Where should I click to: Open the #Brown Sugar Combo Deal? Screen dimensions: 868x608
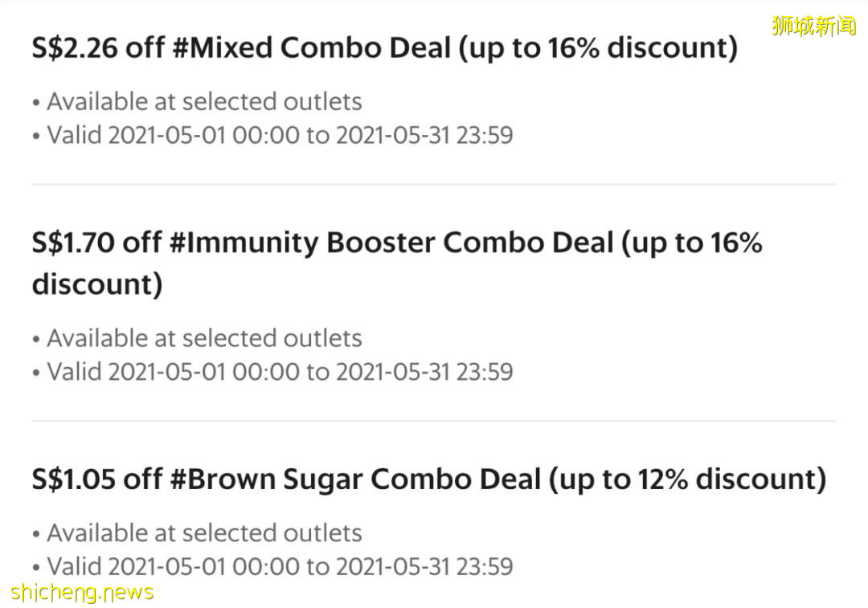point(354,479)
